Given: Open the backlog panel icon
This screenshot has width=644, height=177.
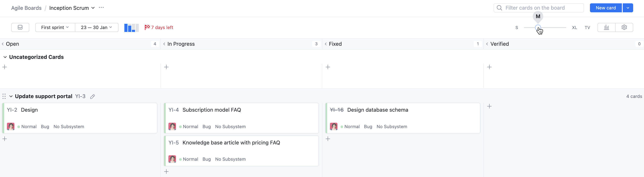Looking at the screenshot, I should tap(20, 28).
